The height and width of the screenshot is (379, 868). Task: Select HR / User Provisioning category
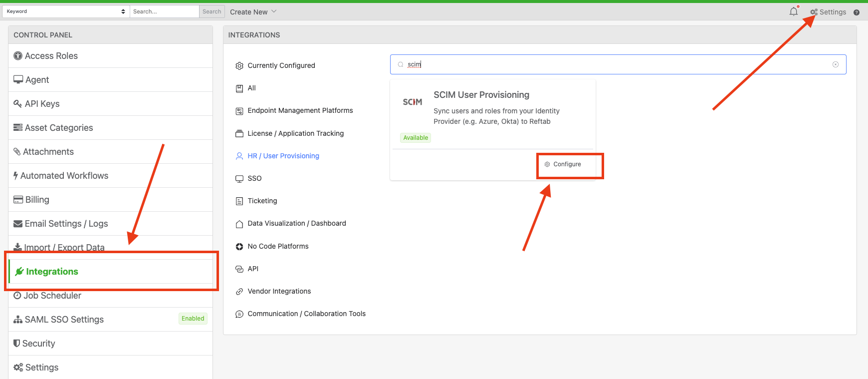coord(283,156)
